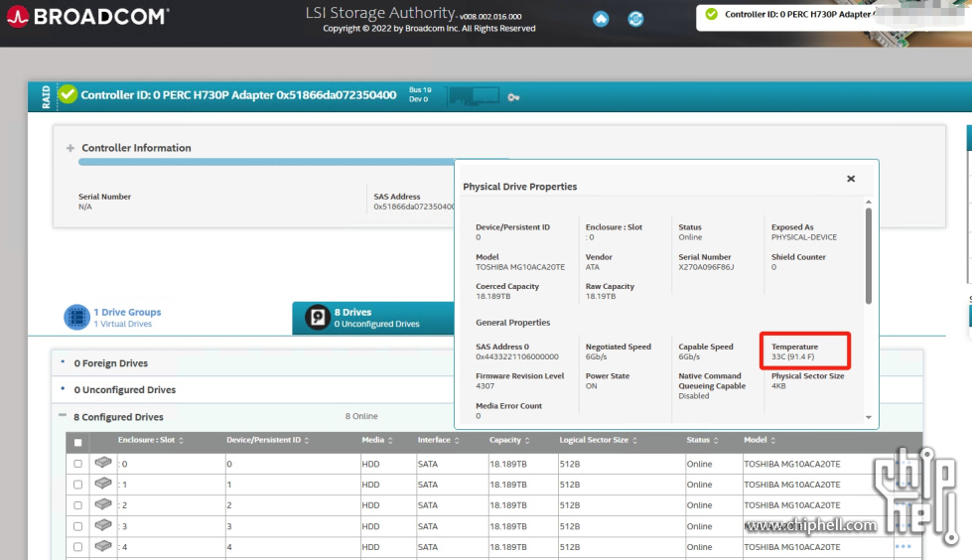Screen dimensions: 972x560
Task: Check the box for drive slot 3
Action: tap(77, 526)
